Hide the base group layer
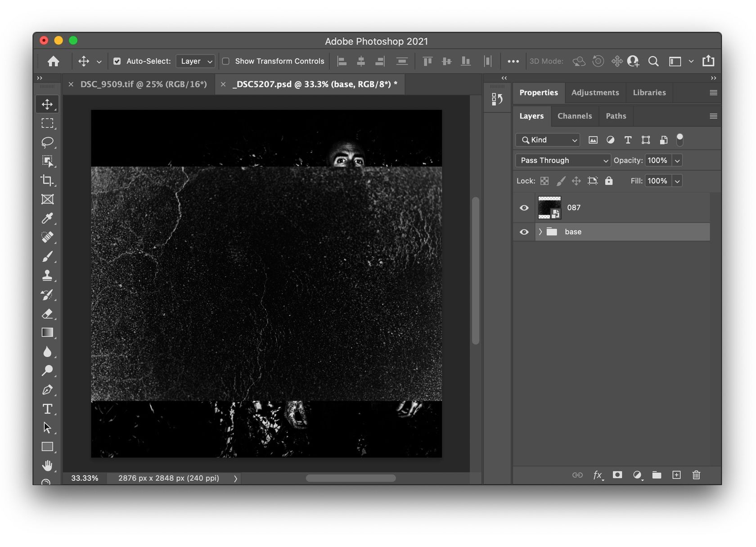756x547 pixels. [x=524, y=232]
